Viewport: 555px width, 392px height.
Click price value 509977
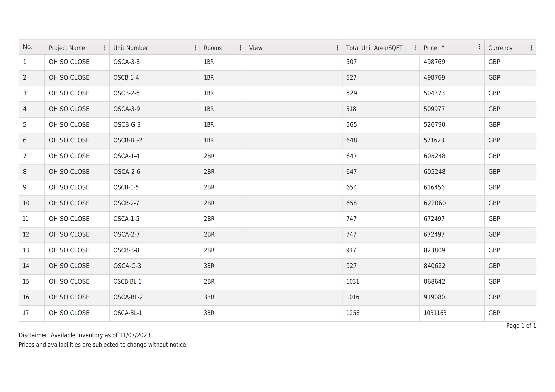coord(434,109)
